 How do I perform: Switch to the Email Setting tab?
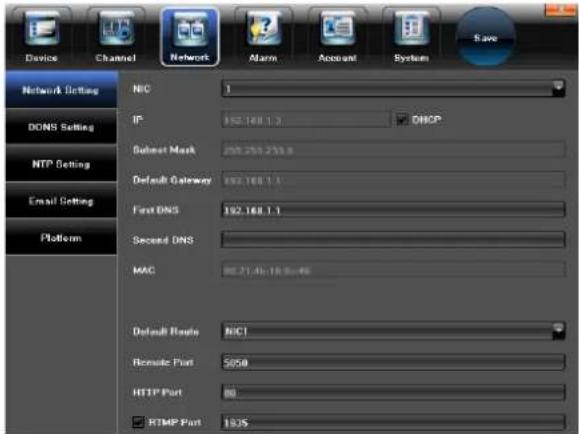tap(61, 201)
